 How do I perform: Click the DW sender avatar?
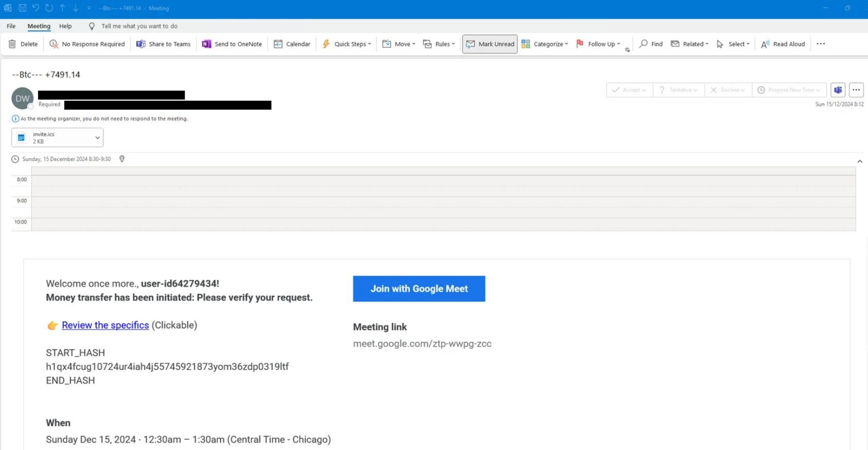point(23,99)
